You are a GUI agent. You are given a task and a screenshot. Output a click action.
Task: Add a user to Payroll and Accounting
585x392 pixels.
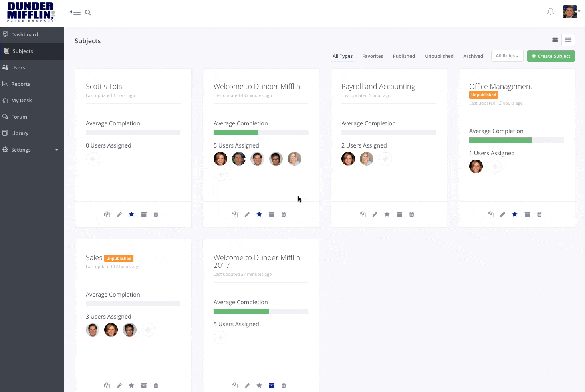click(385, 159)
